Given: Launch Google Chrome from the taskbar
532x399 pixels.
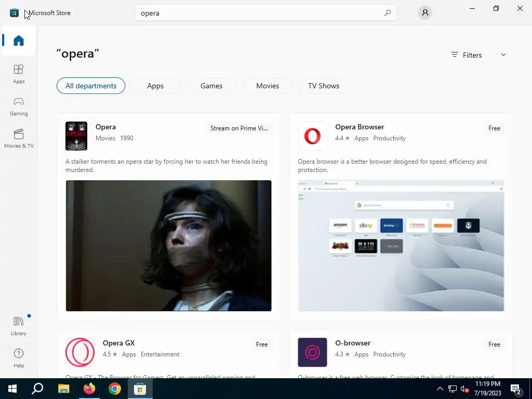Looking at the screenshot, I should tap(115, 389).
